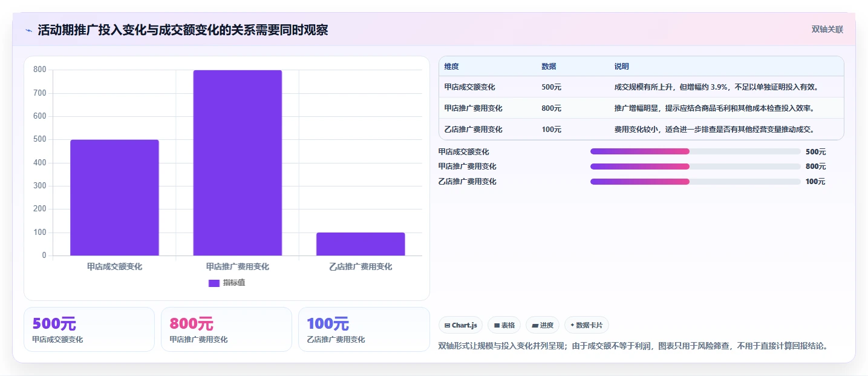
Task: Click the 800元 table cell
Action: pyautogui.click(x=551, y=108)
